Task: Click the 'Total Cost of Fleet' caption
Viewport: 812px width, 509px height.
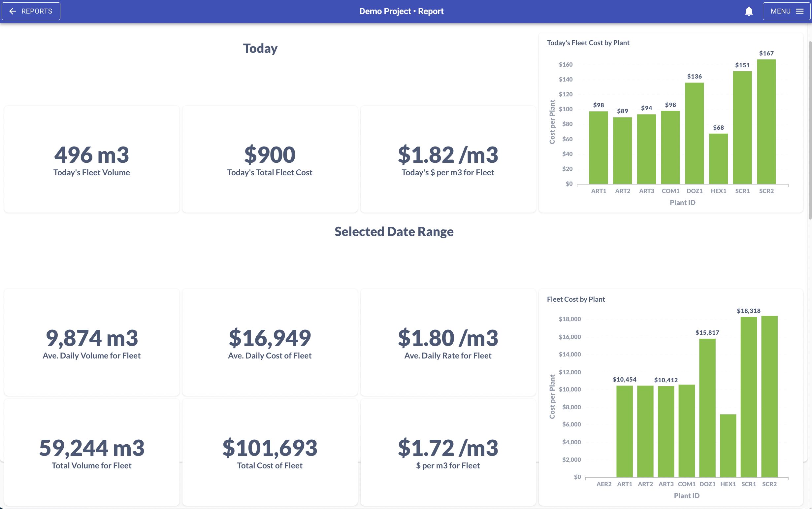Action: coord(270,466)
